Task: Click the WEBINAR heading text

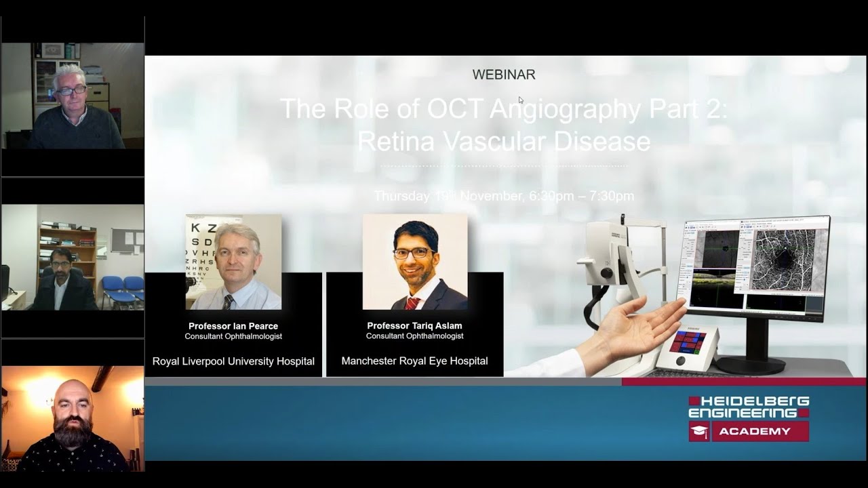Action: 504,75
